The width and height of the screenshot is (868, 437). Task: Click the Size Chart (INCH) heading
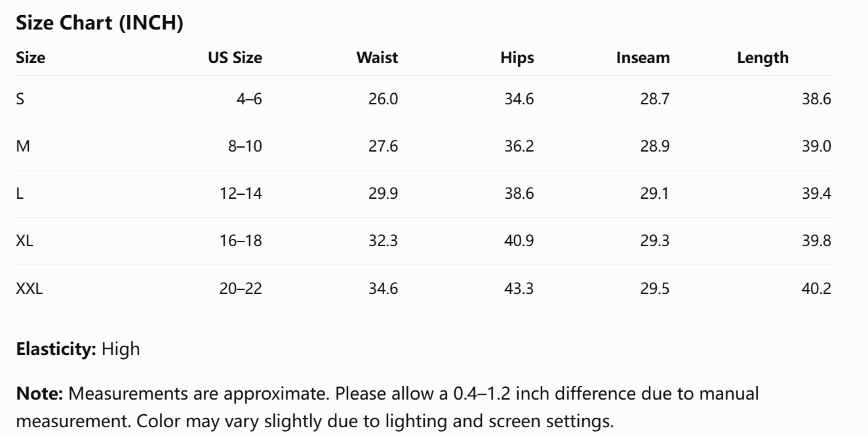pos(99,24)
